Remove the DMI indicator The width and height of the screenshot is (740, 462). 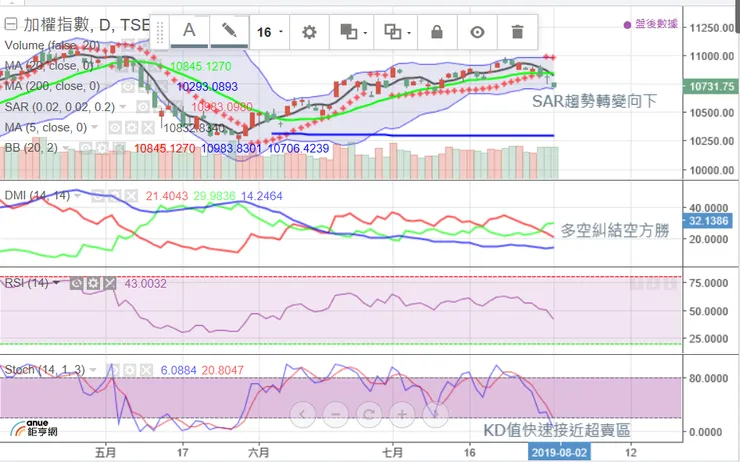(x=131, y=196)
